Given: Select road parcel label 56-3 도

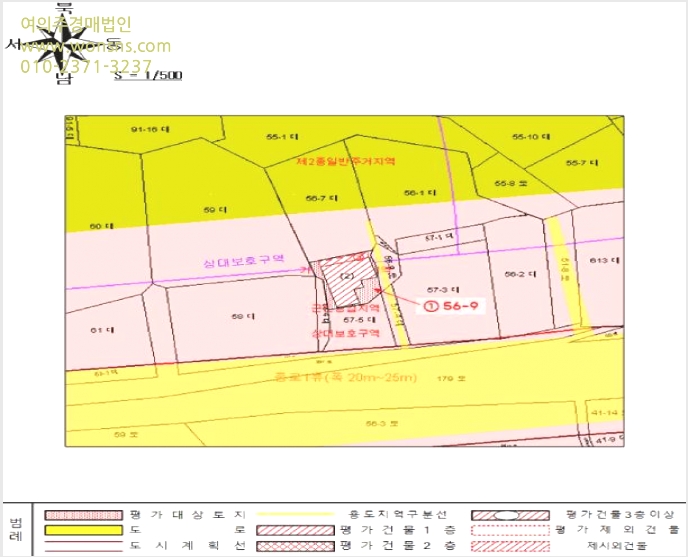Looking at the screenshot, I should pyautogui.click(x=382, y=424).
